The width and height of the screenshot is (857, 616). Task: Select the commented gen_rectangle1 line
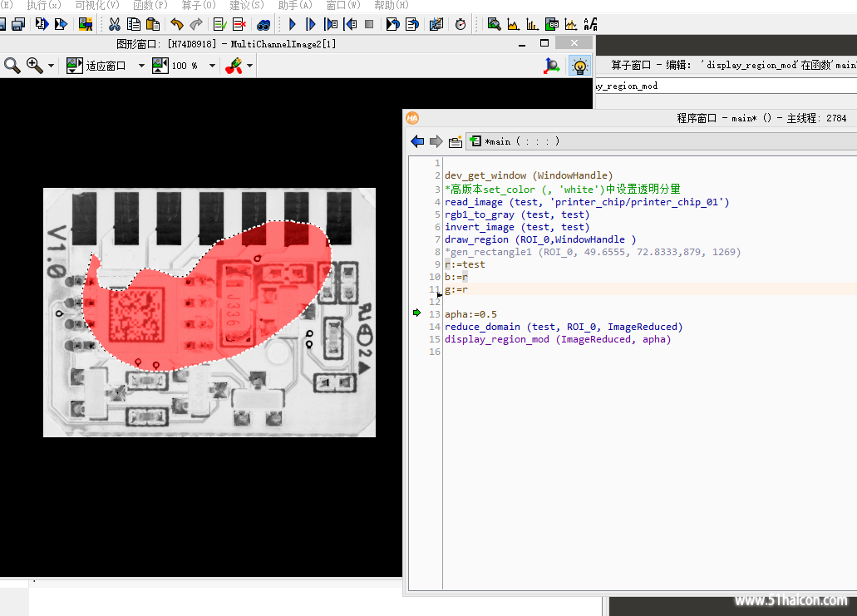pos(593,252)
